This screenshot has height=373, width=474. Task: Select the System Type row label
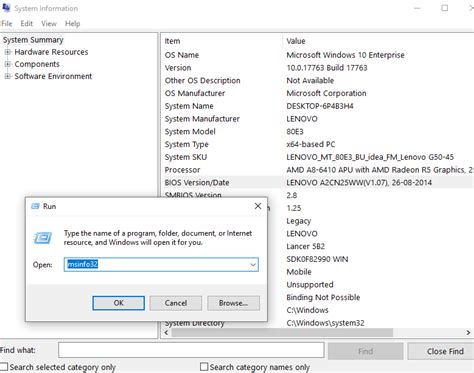(187, 144)
